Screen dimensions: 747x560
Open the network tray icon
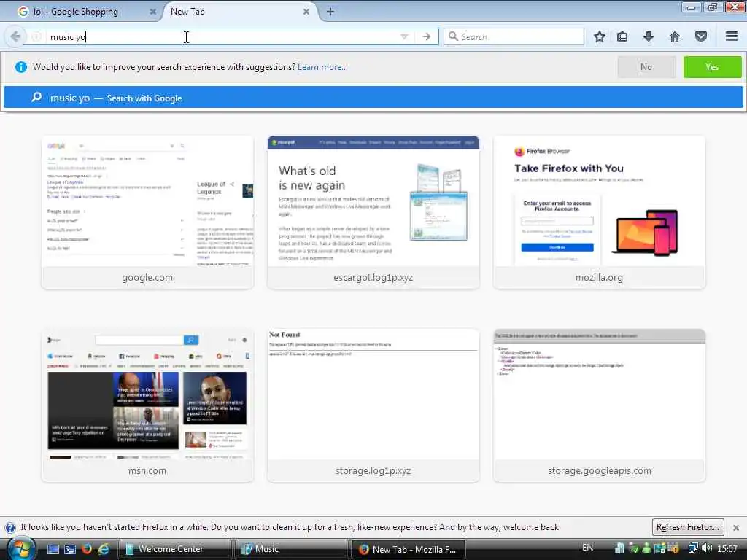point(693,548)
